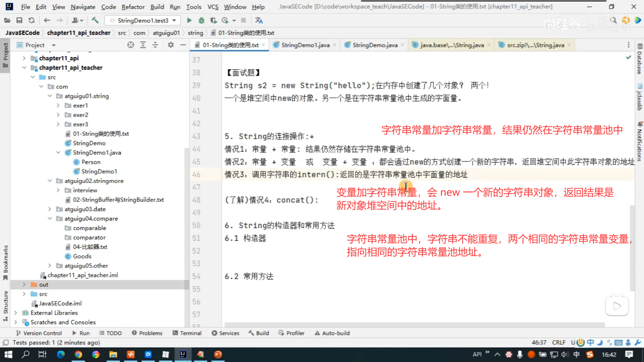The image size is (644, 362).
Task: Click the Save All icon
Action: tap(19, 20)
